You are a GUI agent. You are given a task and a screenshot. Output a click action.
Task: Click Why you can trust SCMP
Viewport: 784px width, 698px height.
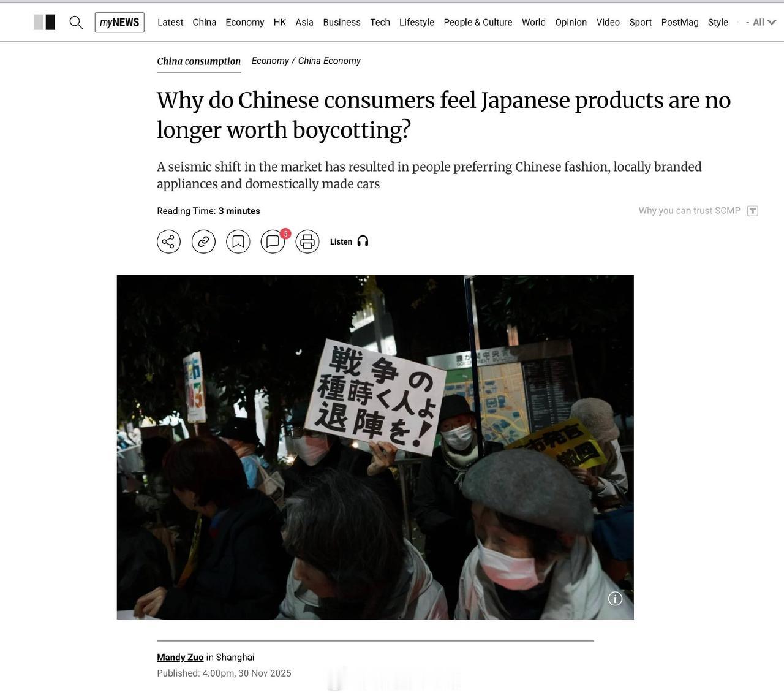pos(689,210)
